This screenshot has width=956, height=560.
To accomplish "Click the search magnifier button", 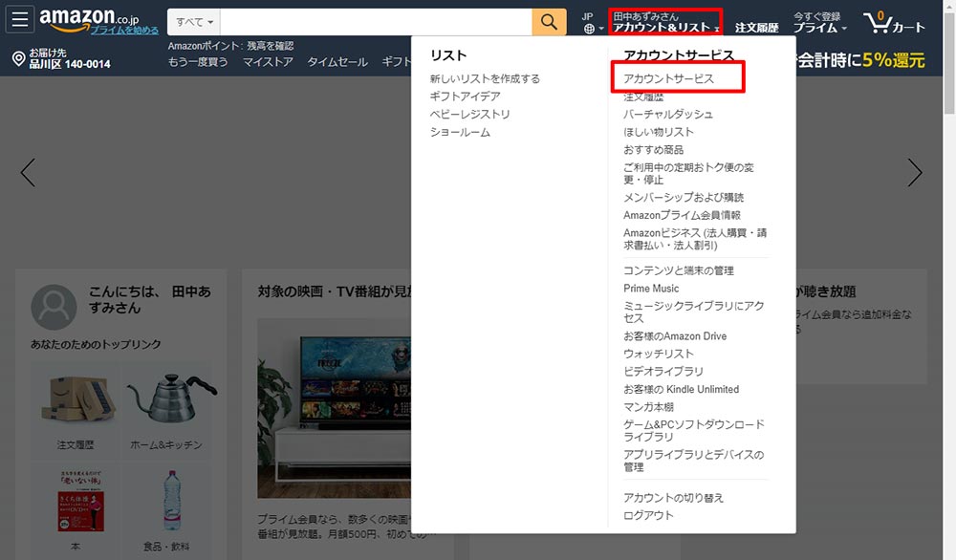I will (549, 22).
